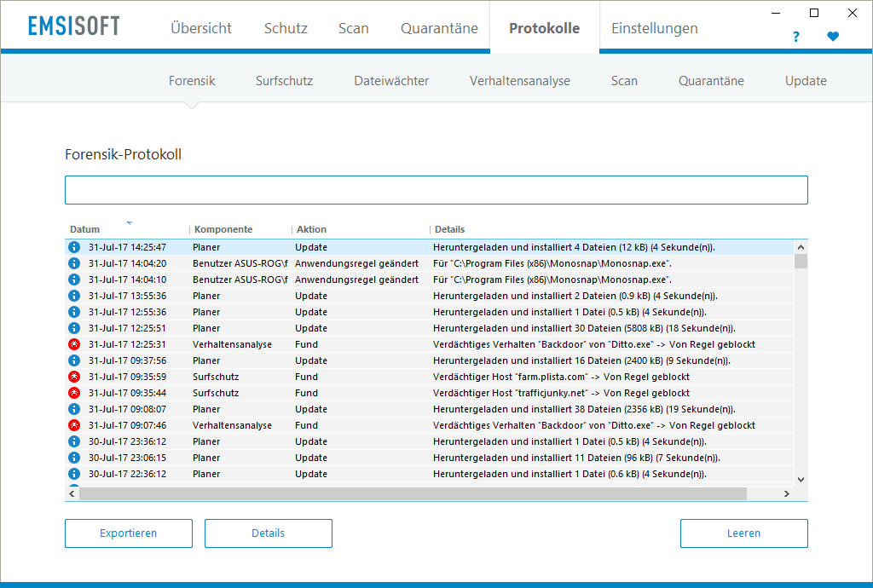Click the red alert icon for the Ditto.exe Backdoor entry
The height and width of the screenshot is (588, 873).
coord(74,344)
